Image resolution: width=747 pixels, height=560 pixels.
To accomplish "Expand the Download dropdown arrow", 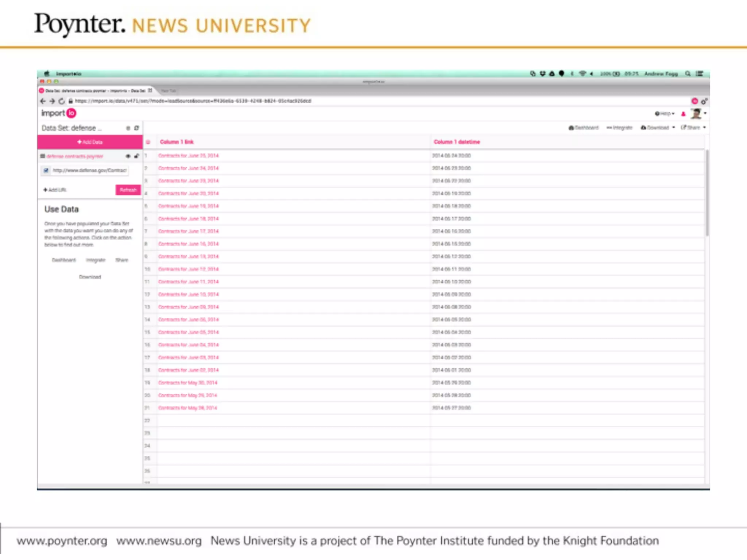I will (x=673, y=128).
